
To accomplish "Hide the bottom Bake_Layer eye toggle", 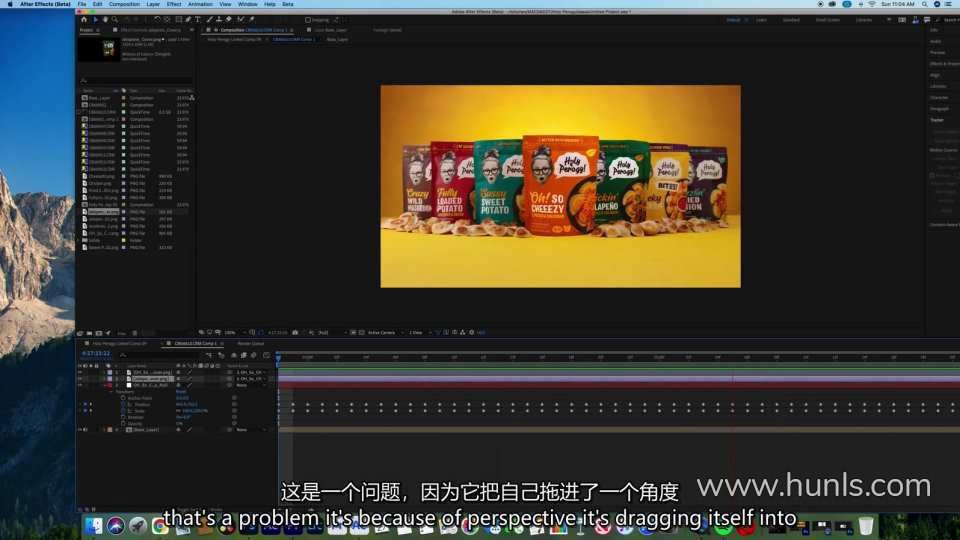I will [x=80, y=430].
